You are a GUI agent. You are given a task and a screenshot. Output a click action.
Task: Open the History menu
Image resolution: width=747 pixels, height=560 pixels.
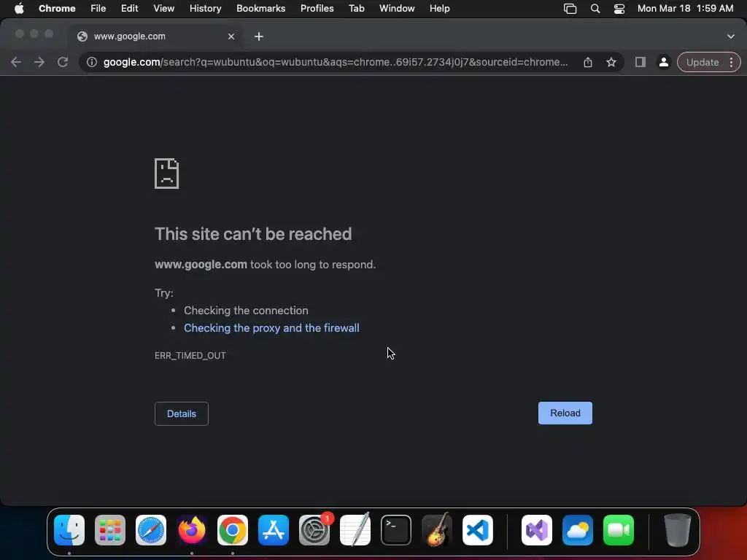(x=205, y=9)
